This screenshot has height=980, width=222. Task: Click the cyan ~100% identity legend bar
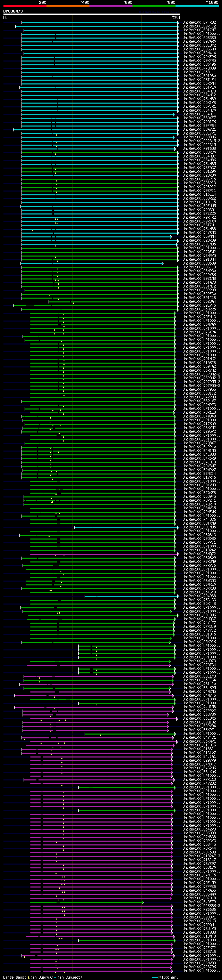(197, 6)
